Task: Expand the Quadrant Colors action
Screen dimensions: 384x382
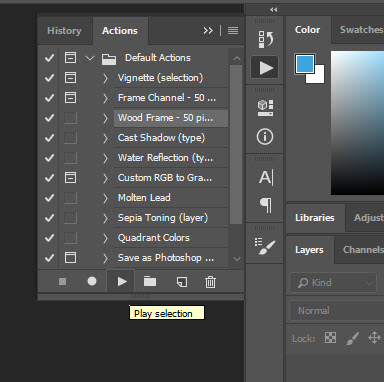Action: [x=105, y=238]
